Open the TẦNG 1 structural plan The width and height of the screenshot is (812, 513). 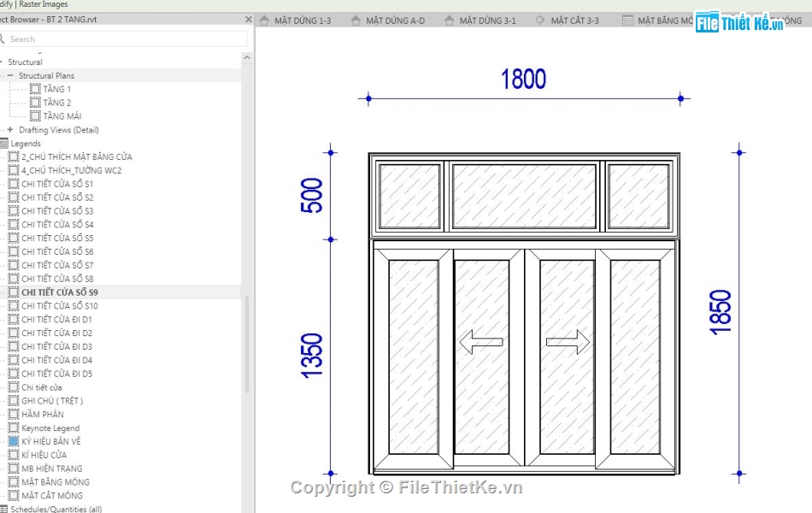click(57, 89)
